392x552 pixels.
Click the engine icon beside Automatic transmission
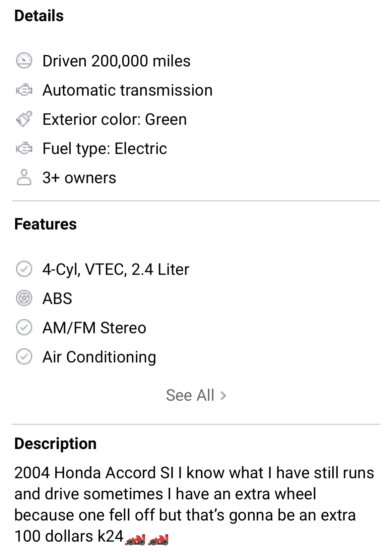(24, 90)
